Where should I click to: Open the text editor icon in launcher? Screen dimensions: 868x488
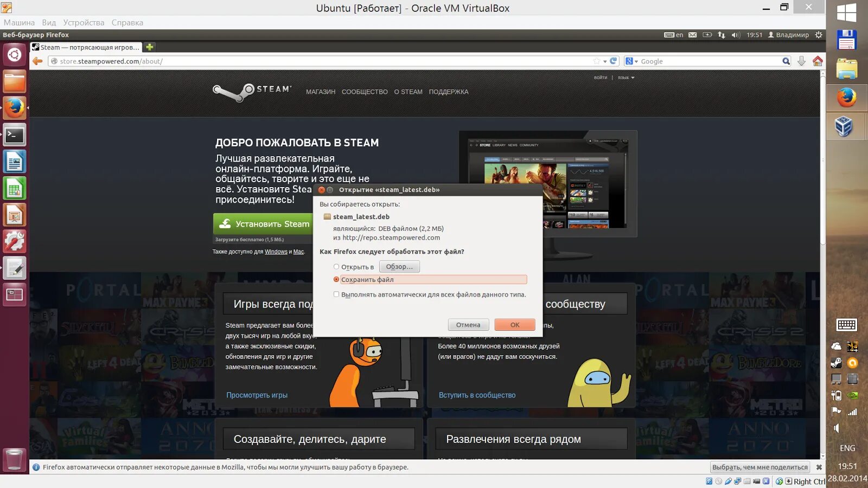coord(14,267)
